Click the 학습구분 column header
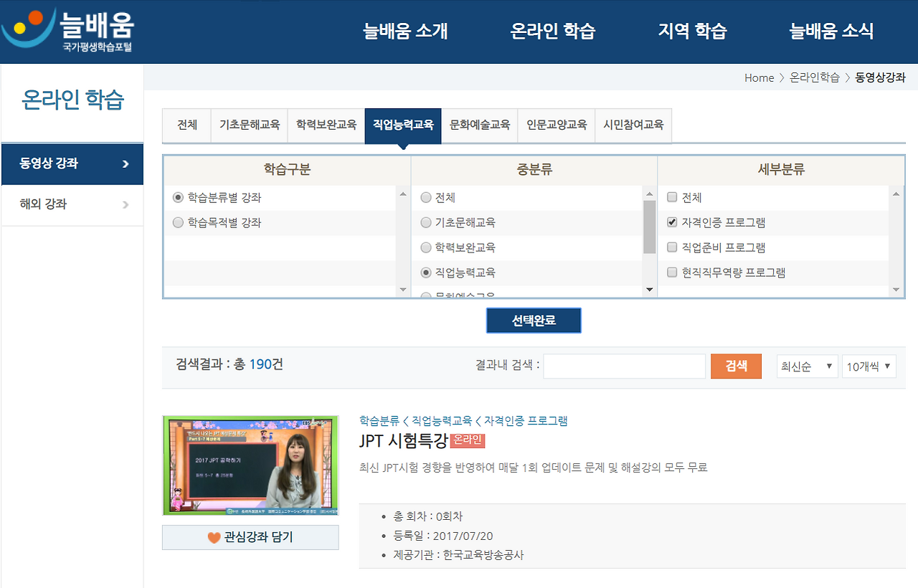 tap(287, 170)
